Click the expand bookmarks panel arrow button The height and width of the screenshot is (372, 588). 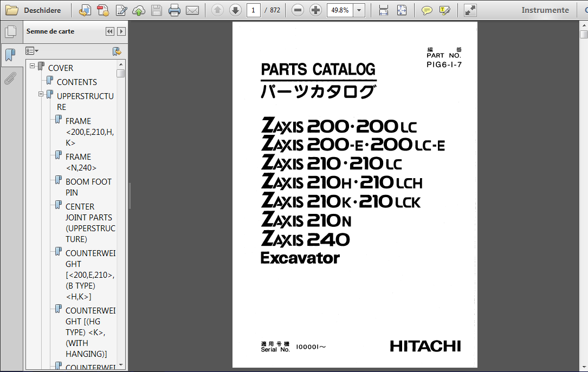(x=121, y=31)
